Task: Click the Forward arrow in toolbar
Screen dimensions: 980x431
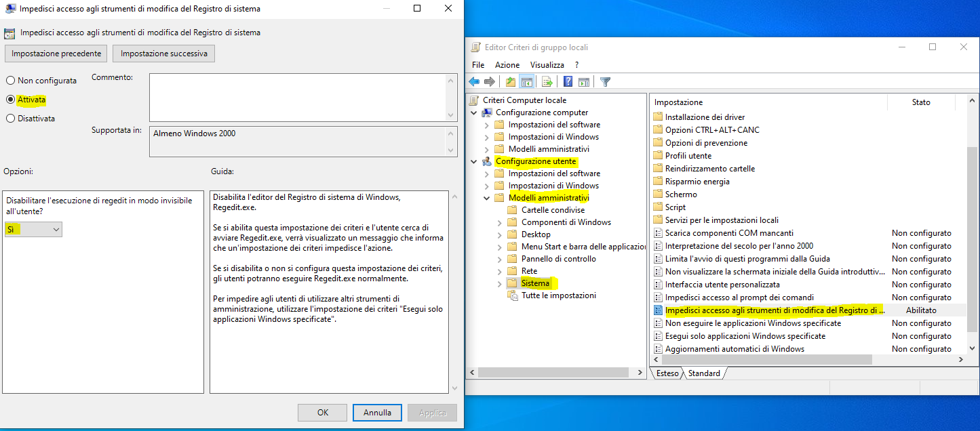Action: pyautogui.click(x=490, y=82)
